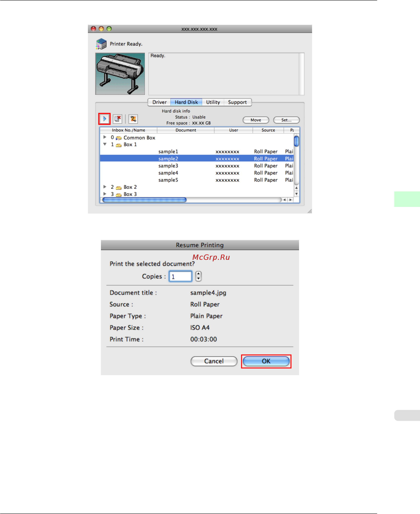Select the Box 3 tree row label
This screenshot has width=420, height=514.
[x=130, y=194]
